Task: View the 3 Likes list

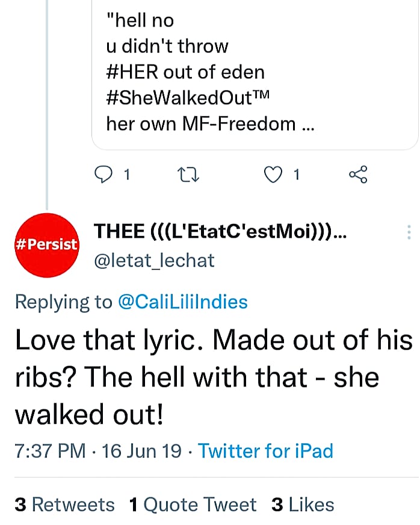Action: [x=303, y=504]
